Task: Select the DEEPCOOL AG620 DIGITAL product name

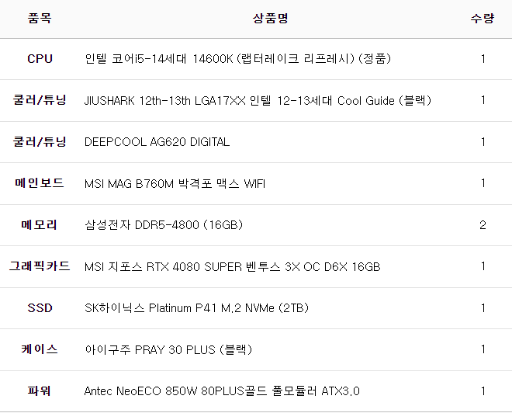Action: click(157, 142)
